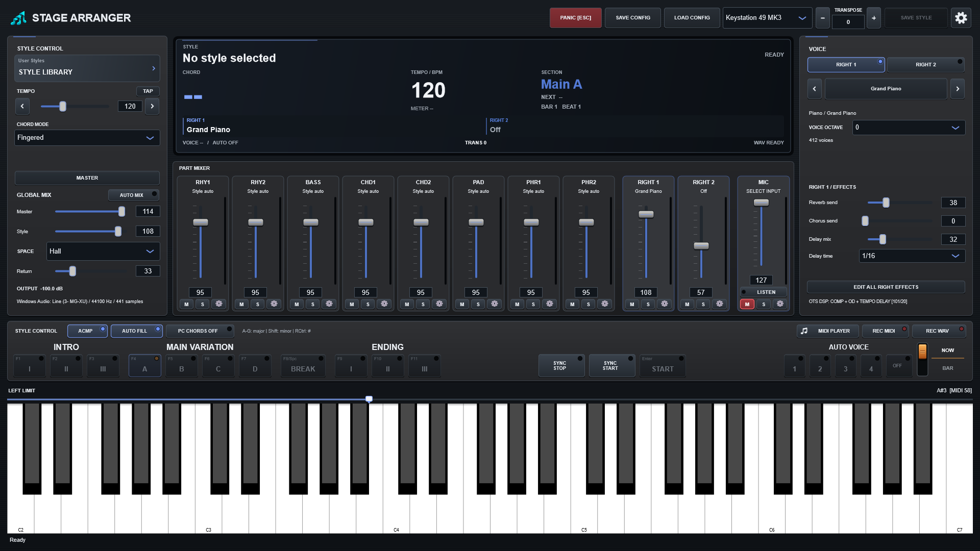Go to previous voice with left arrow
The height and width of the screenshot is (551, 980).
815,89
